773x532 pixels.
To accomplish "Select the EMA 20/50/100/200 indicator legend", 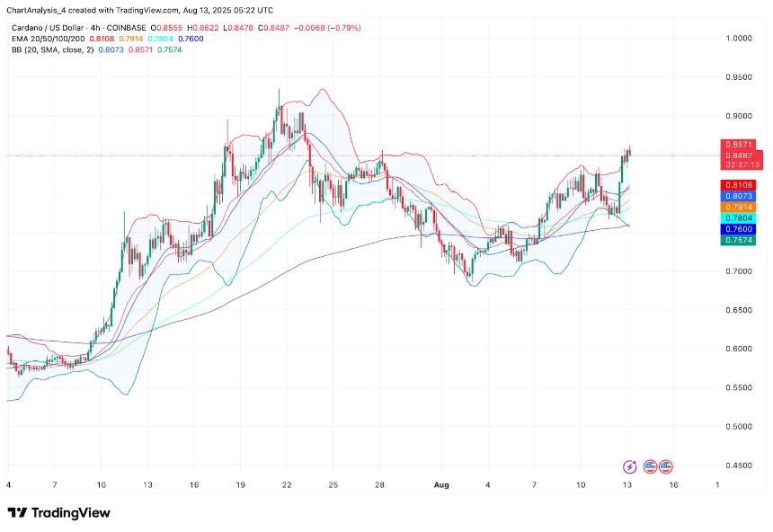I will pyautogui.click(x=49, y=39).
